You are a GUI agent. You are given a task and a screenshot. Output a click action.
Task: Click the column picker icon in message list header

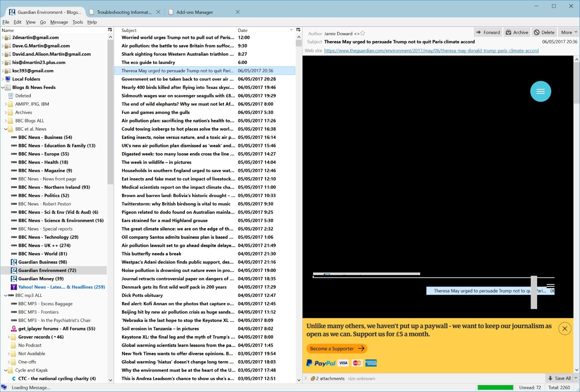tap(298, 30)
